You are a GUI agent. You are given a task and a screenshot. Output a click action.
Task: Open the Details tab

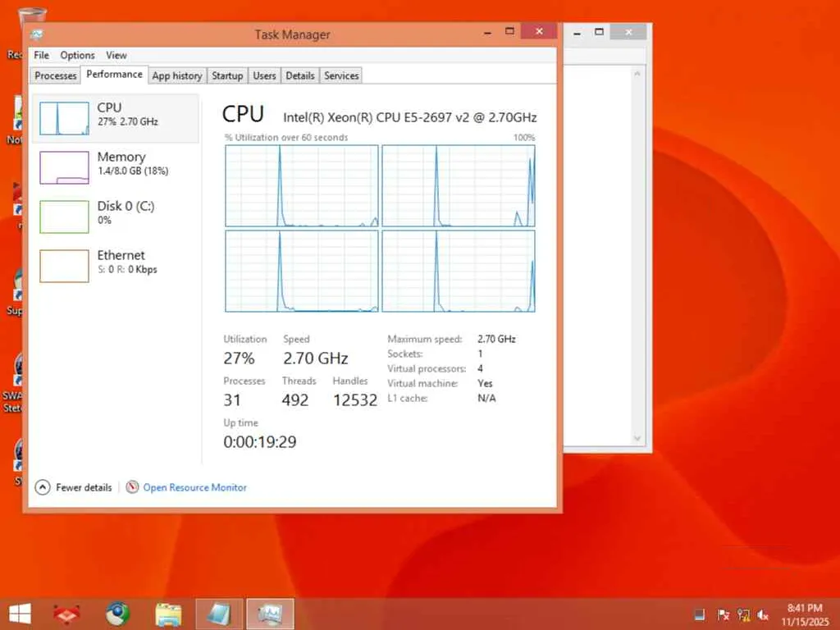[300, 75]
